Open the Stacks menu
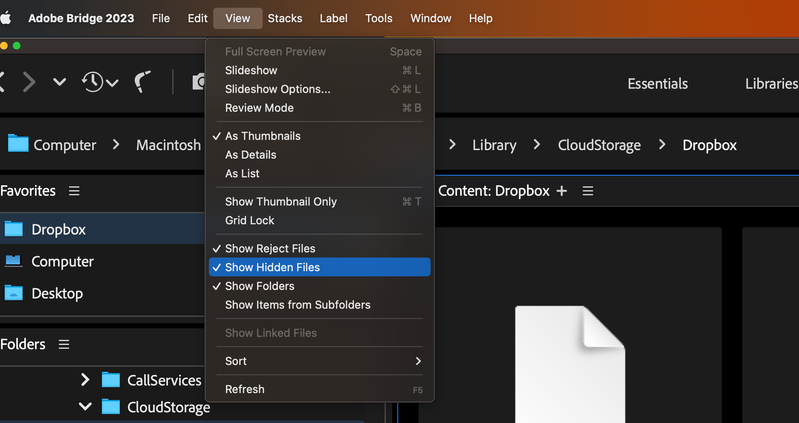Screen dimensions: 799x423 point(285,18)
